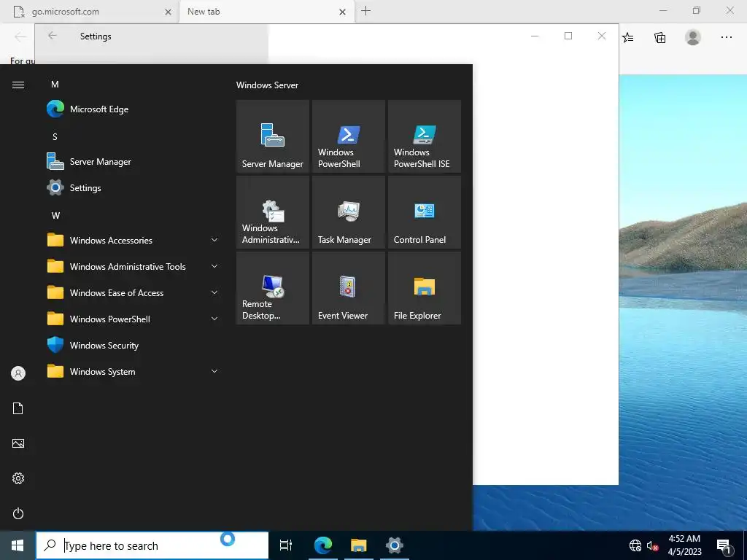Click back arrow in Settings window
The width and height of the screenshot is (747, 560).
tap(53, 36)
